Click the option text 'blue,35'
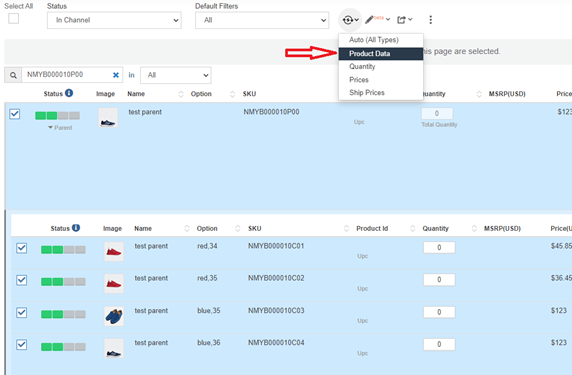 click(x=209, y=310)
